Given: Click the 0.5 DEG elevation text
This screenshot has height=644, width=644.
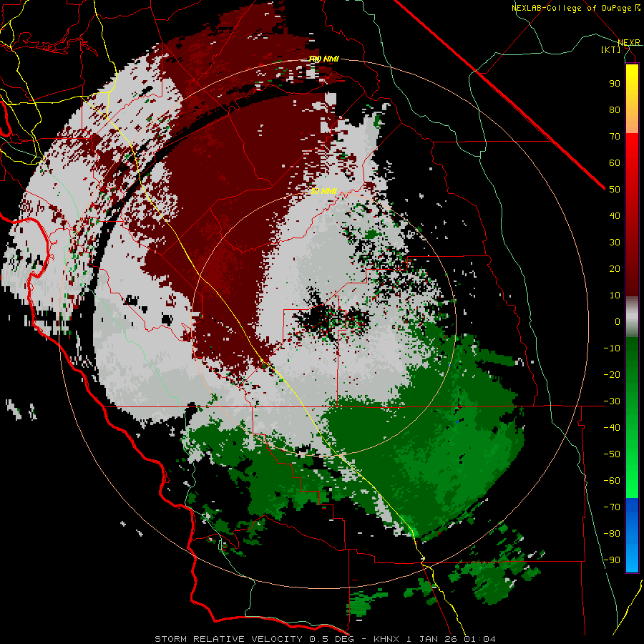Looking at the screenshot, I should [x=332, y=639].
